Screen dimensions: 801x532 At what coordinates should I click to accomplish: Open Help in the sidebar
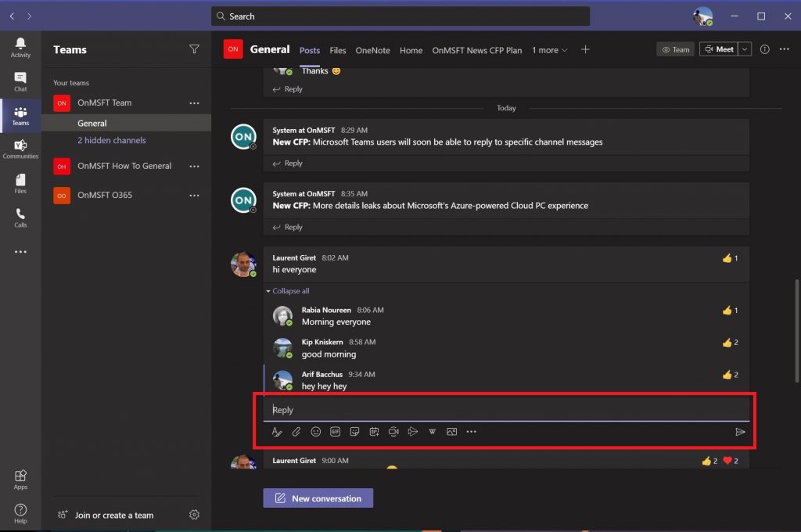click(20, 513)
